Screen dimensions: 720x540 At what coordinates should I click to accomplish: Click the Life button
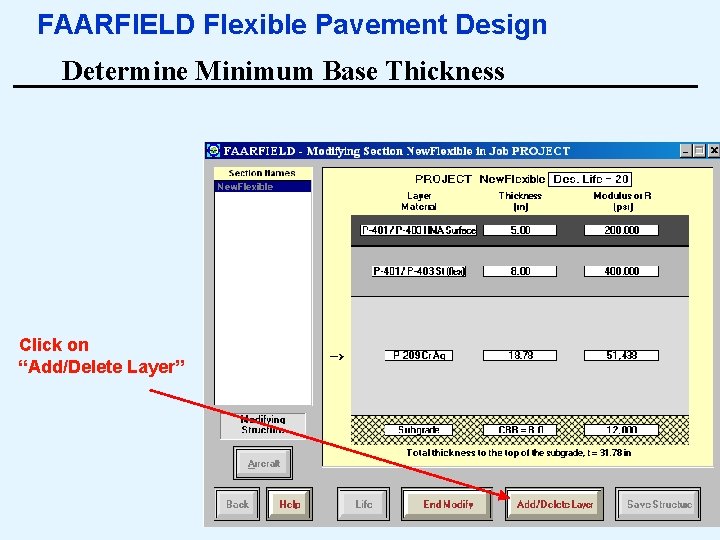pos(363,504)
